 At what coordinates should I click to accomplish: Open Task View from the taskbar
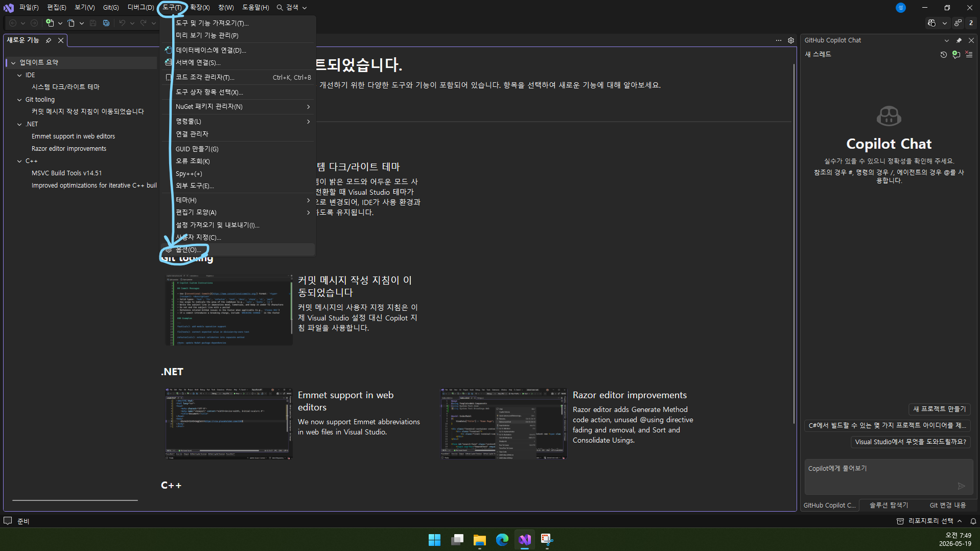click(x=457, y=540)
